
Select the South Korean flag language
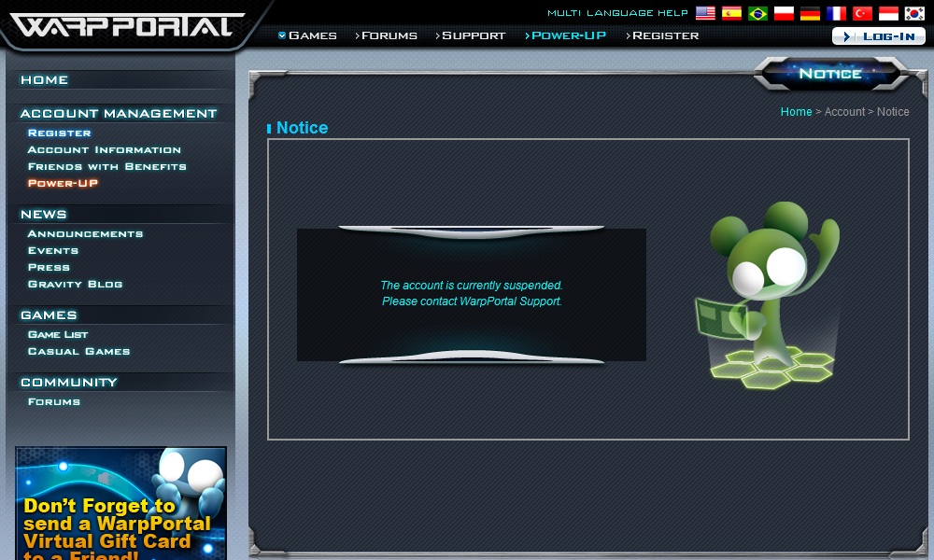pos(914,13)
